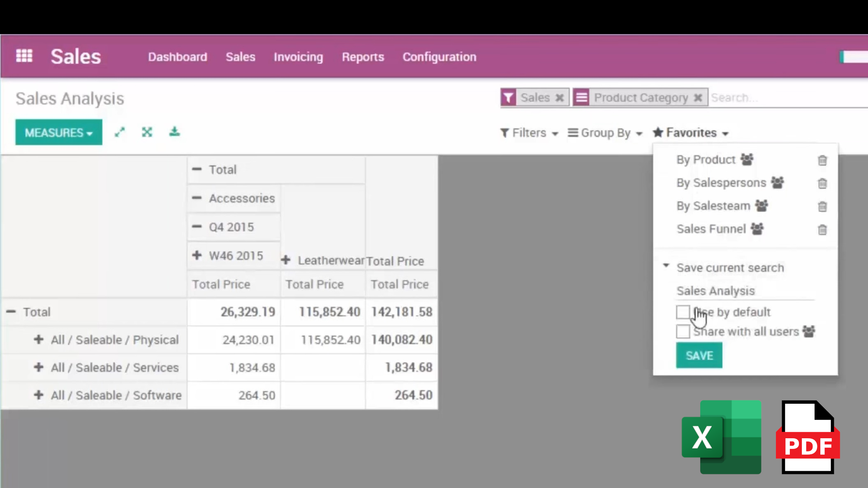This screenshot has width=868, height=488.
Task: Remove the Product Category group facet
Action: (x=698, y=98)
